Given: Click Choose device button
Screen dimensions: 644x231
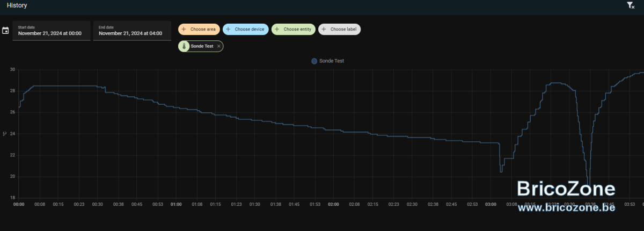Looking at the screenshot, I should pyautogui.click(x=246, y=29).
